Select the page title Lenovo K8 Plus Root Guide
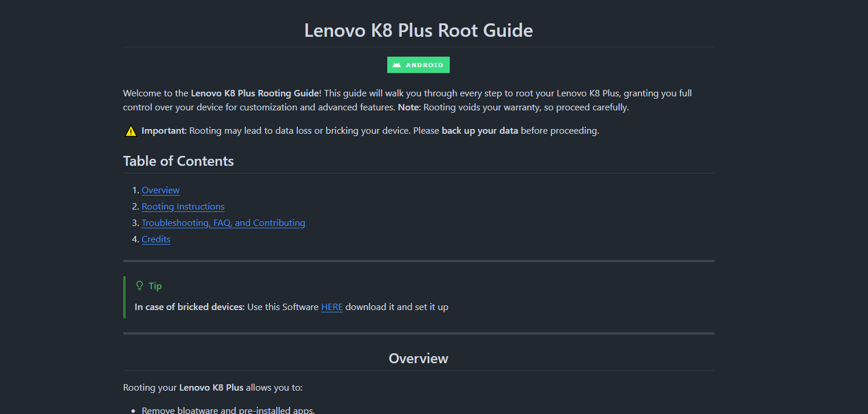Screen dimensions: 868x414 [418, 30]
